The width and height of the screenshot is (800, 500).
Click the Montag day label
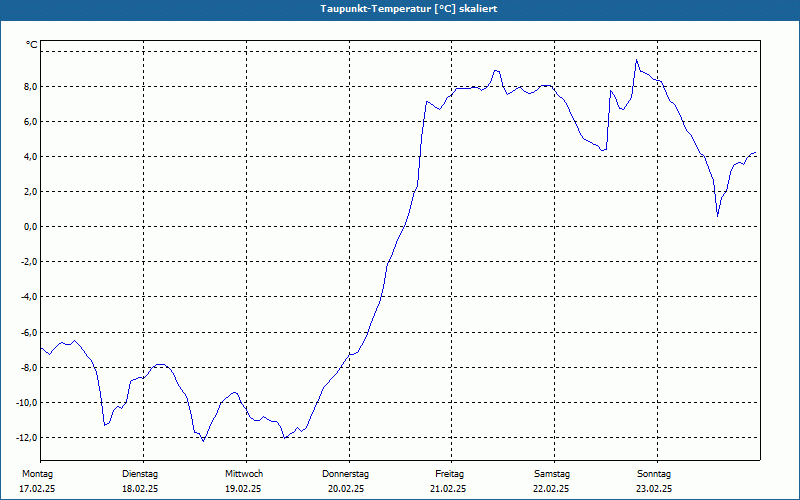(37, 474)
